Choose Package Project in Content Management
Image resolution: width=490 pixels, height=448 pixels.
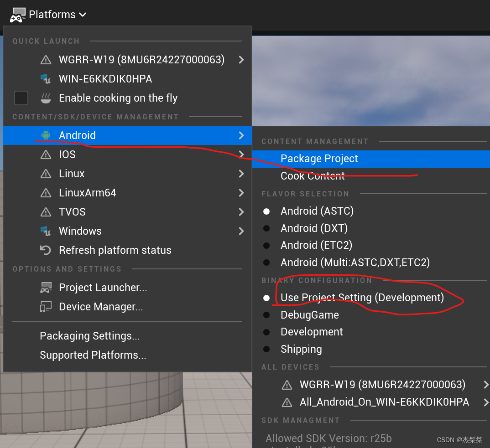[x=370, y=159]
